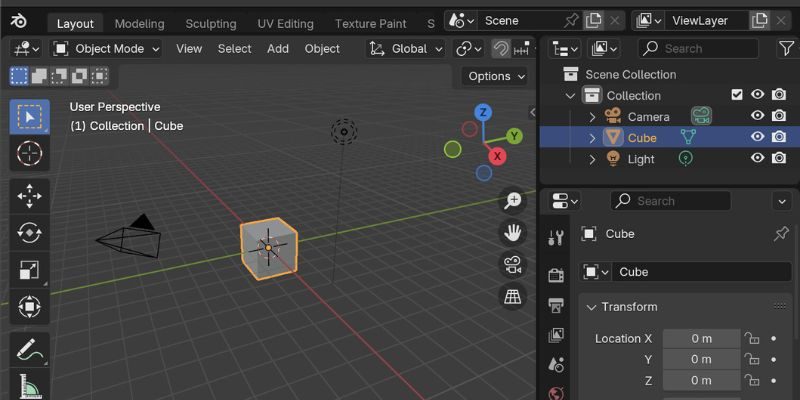Open the editor type dropdown in viewport
The height and width of the screenshot is (400, 800).
pyautogui.click(x=26, y=49)
